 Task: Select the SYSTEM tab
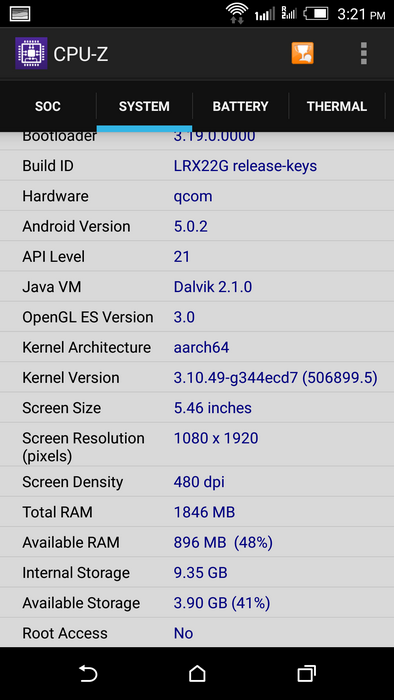click(144, 106)
